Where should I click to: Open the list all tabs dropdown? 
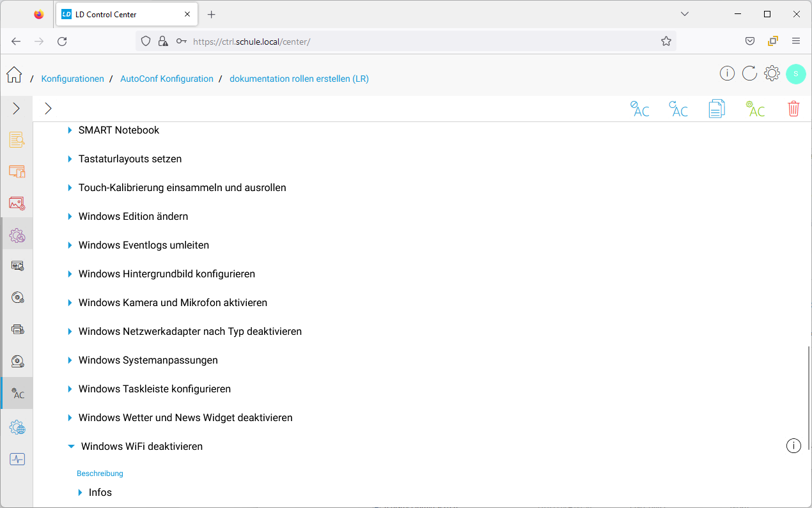(x=684, y=14)
